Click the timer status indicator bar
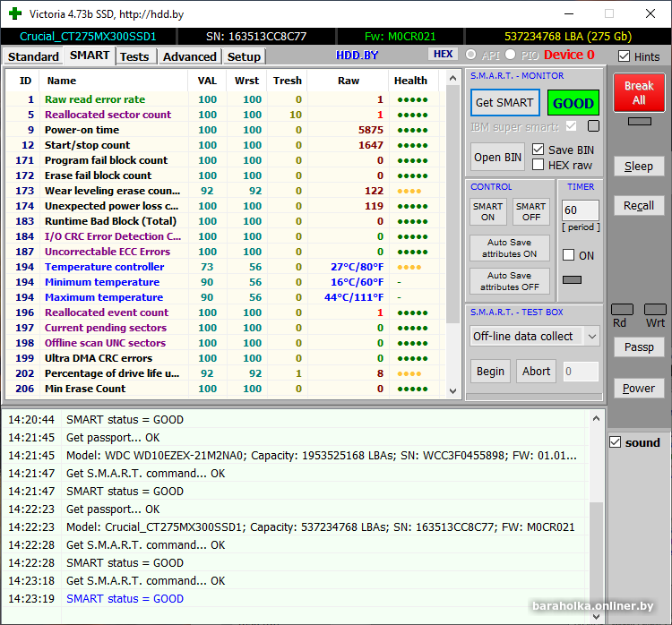 click(x=572, y=279)
